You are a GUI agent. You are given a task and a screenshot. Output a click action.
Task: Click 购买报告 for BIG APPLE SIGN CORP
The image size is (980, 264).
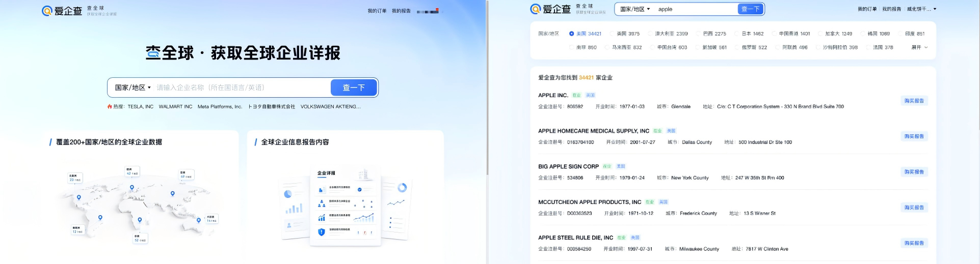click(x=914, y=172)
